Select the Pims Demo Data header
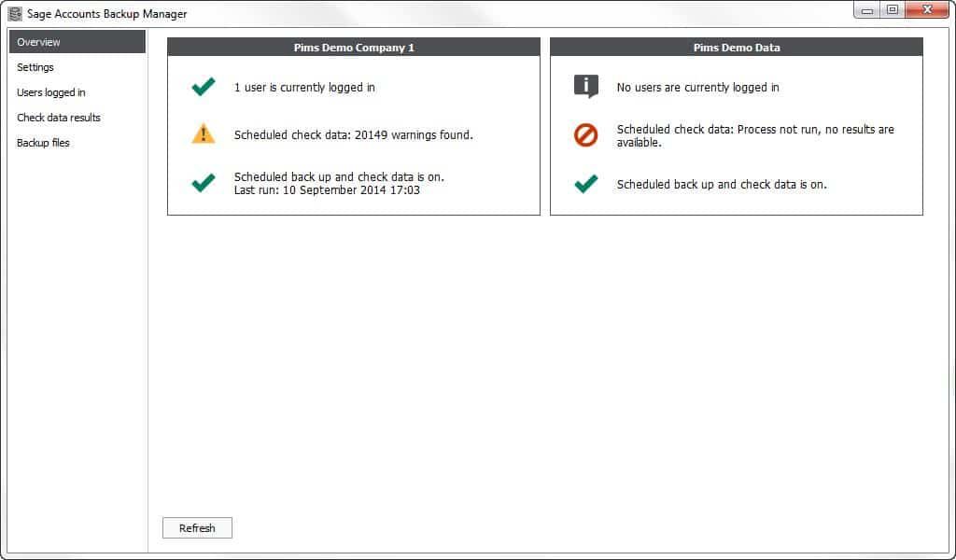956x560 pixels. pos(737,47)
